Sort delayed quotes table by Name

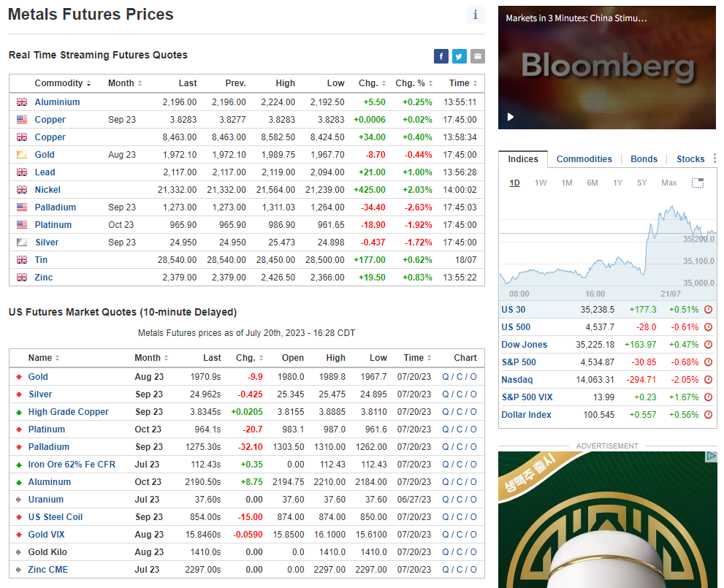coord(44,358)
